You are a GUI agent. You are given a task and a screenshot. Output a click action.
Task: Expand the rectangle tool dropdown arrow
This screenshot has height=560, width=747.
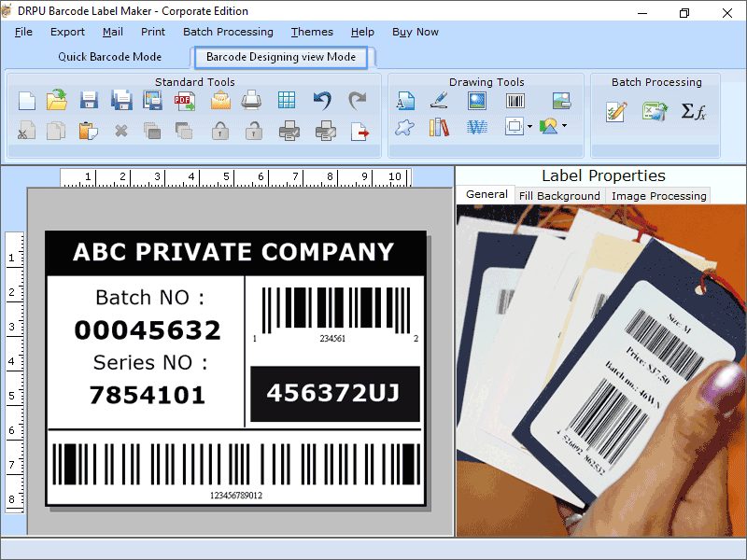[x=530, y=128]
